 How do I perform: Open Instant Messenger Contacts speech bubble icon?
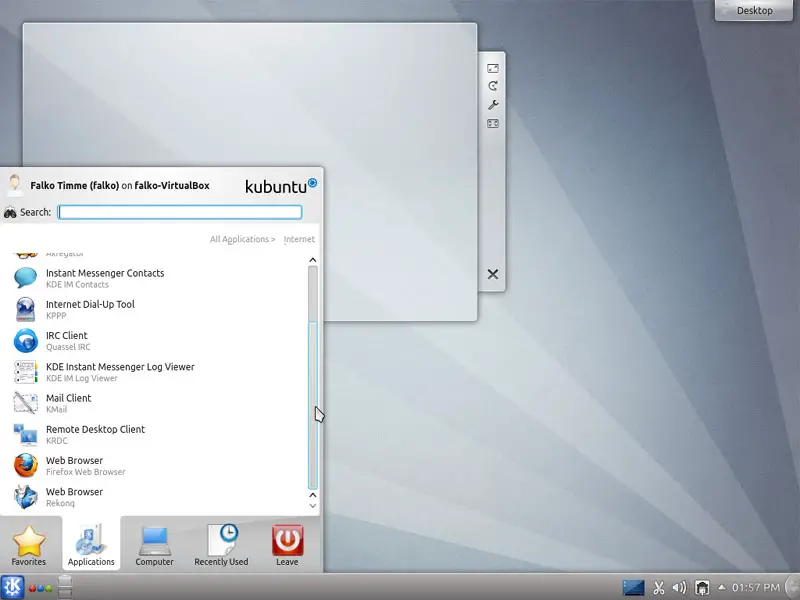pyautogui.click(x=26, y=278)
